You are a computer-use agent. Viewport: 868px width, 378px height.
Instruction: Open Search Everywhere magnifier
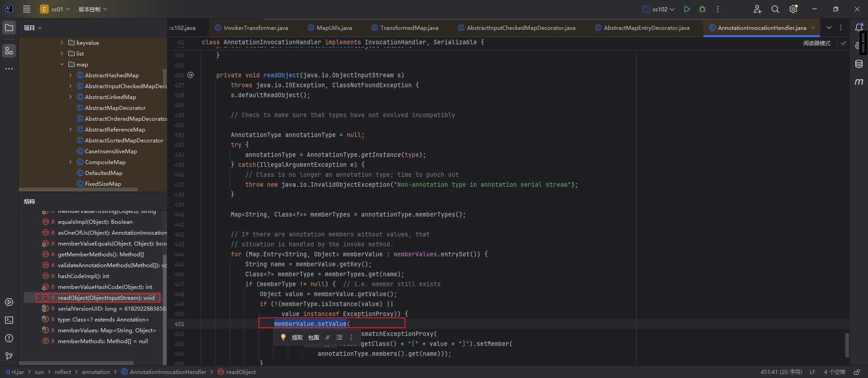775,9
